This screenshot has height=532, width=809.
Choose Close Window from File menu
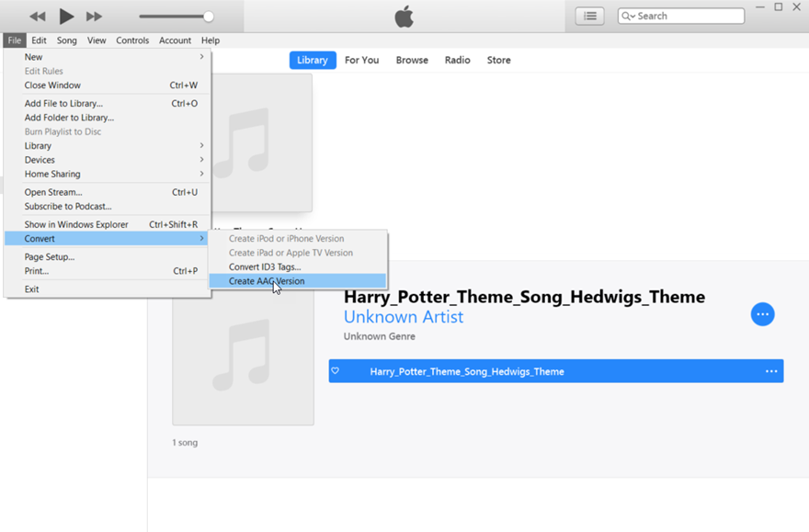pos(108,85)
